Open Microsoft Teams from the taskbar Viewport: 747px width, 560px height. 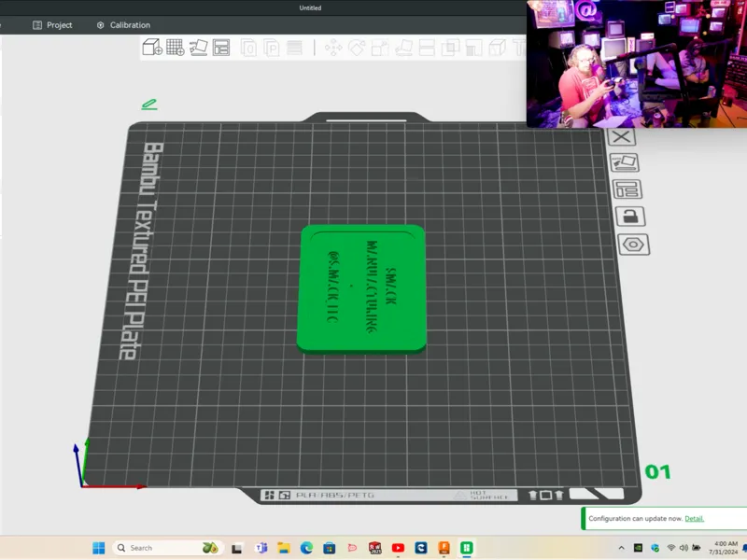[261, 548]
